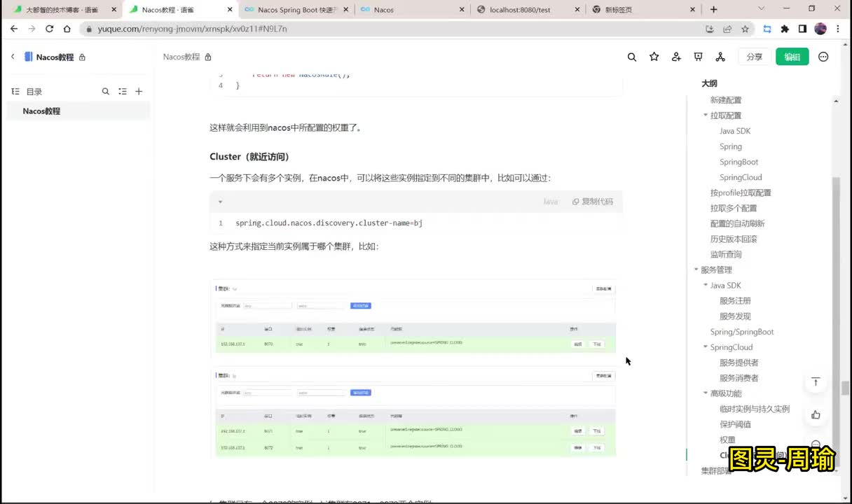Jump to SpringBoot in the outline

point(739,162)
